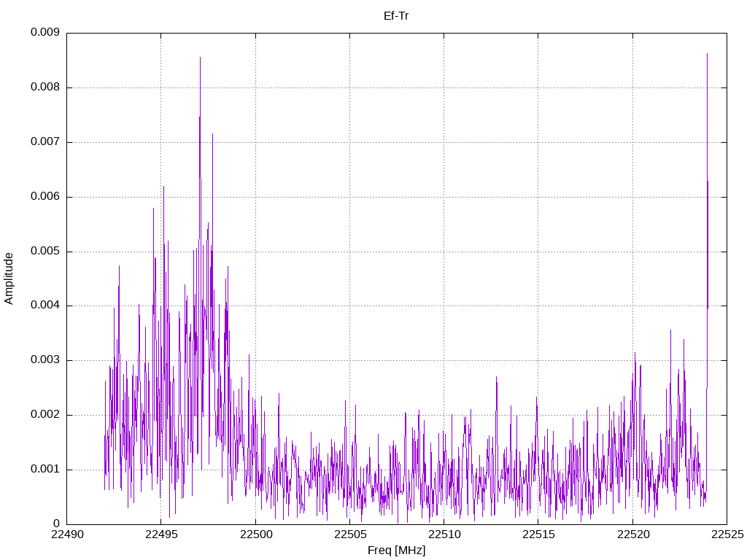
Task: Click the Freq [MHz] x-axis label
Action: pyautogui.click(x=396, y=551)
